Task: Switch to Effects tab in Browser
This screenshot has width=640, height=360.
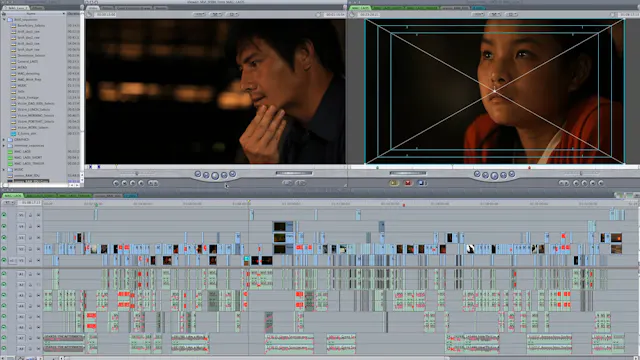Action: [37, 8]
